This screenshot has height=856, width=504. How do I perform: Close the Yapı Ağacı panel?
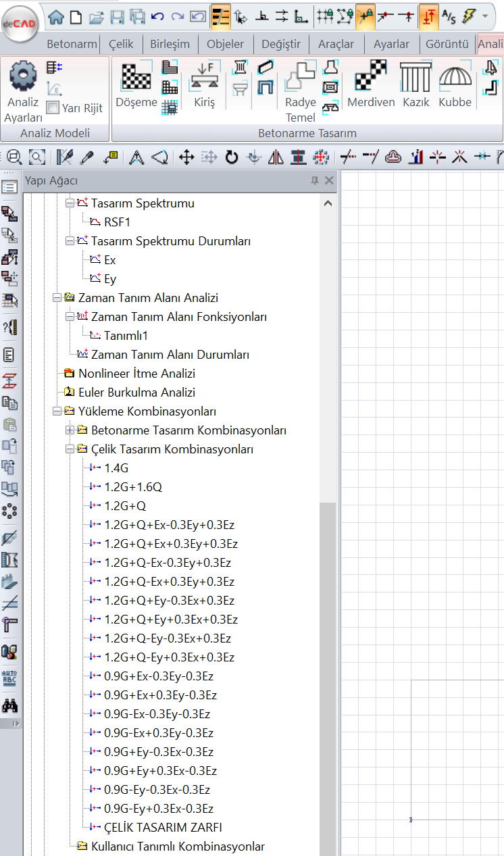pyautogui.click(x=329, y=180)
